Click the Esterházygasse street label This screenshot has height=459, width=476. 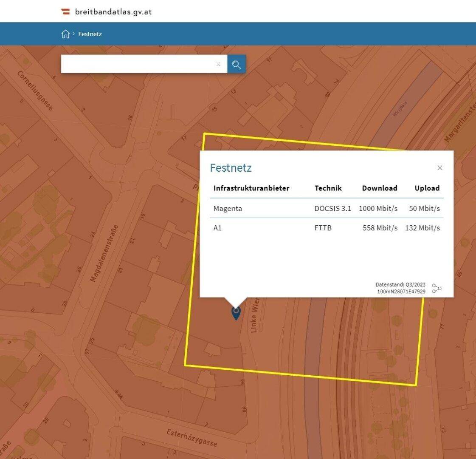tap(192, 438)
